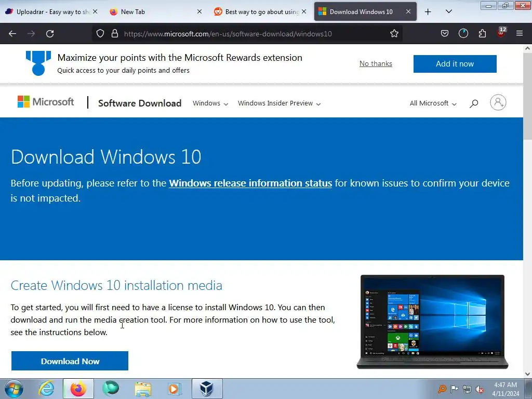Click the page vertical scrollbar thumb

[527, 96]
